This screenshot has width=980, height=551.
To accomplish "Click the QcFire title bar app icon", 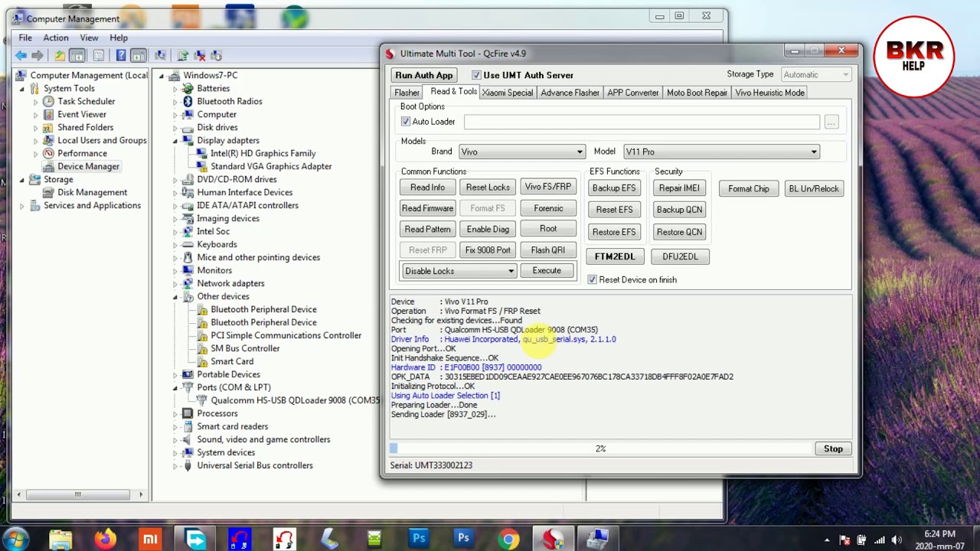I will (x=390, y=54).
